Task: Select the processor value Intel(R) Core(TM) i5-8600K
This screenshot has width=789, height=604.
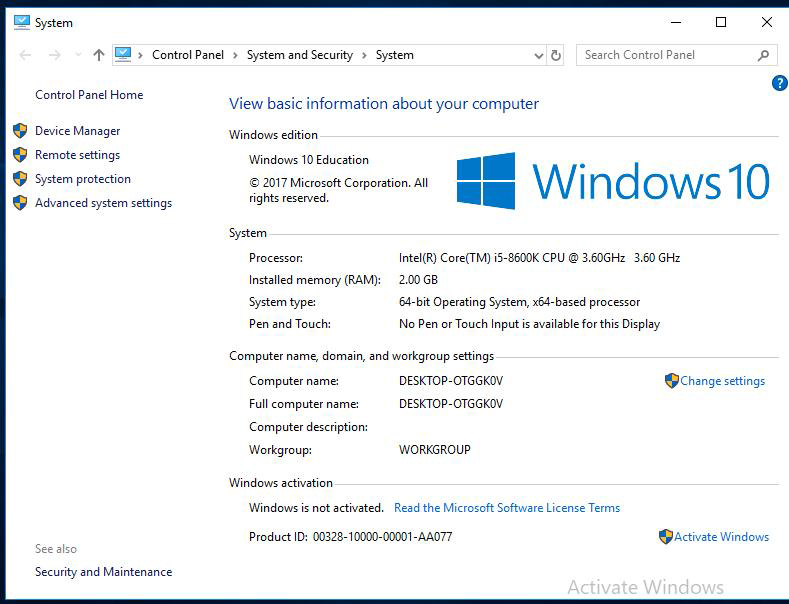Action: (539, 258)
